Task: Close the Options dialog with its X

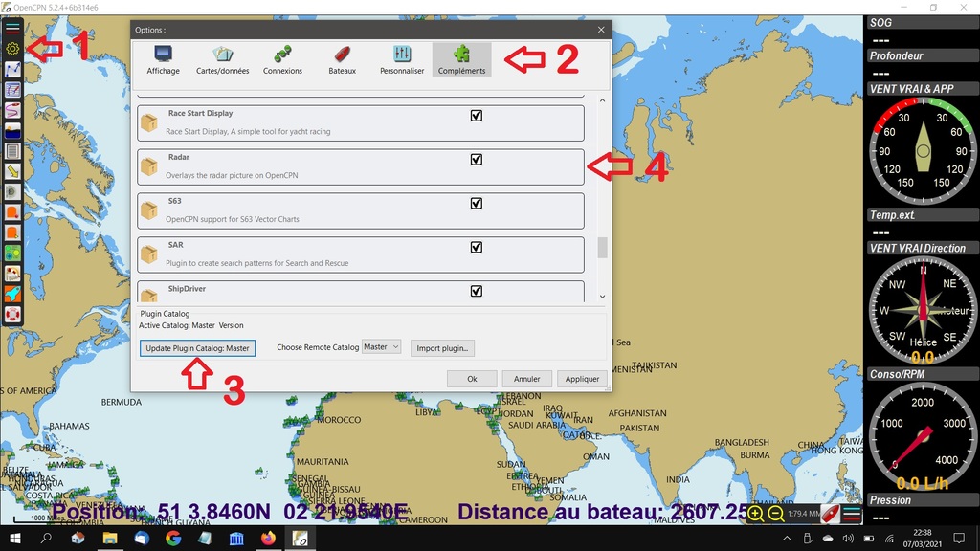Action: pos(601,30)
